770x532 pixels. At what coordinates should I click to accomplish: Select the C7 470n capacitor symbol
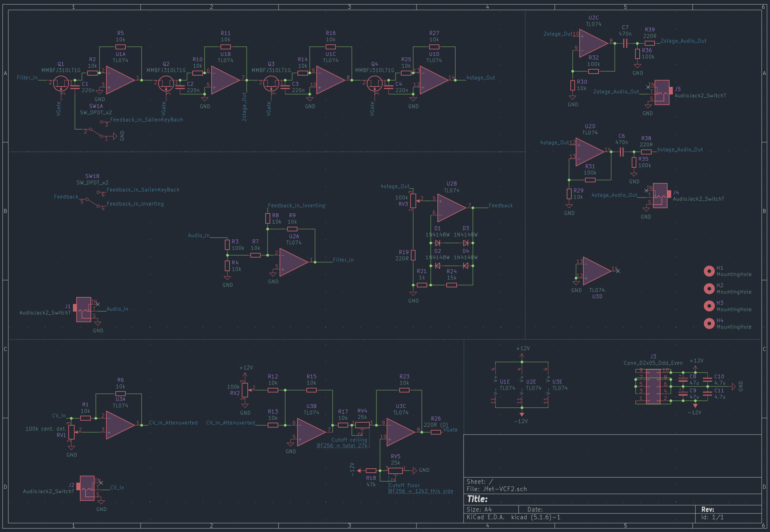point(625,43)
